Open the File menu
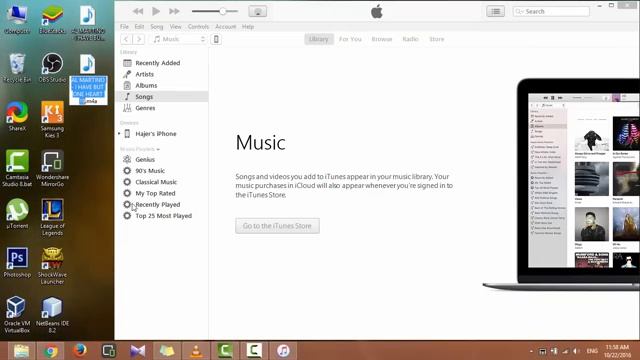The height and width of the screenshot is (360, 640). [124, 27]
